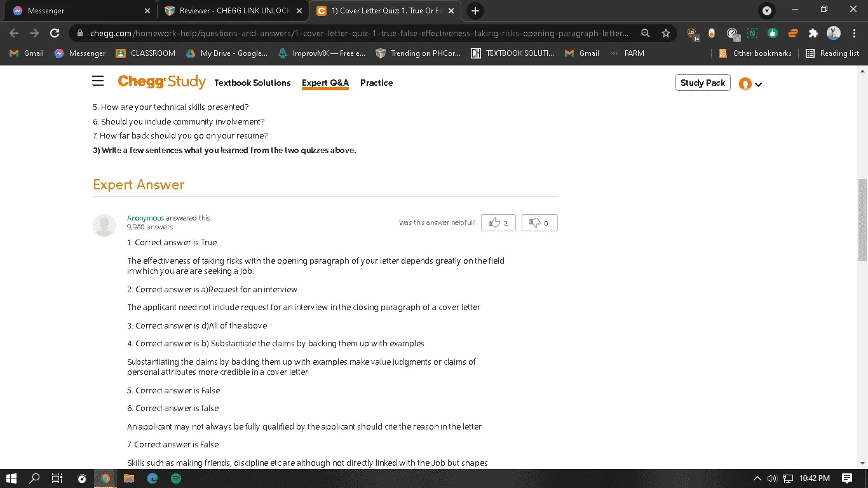Open a new browser tab

[x=475, y=11]
